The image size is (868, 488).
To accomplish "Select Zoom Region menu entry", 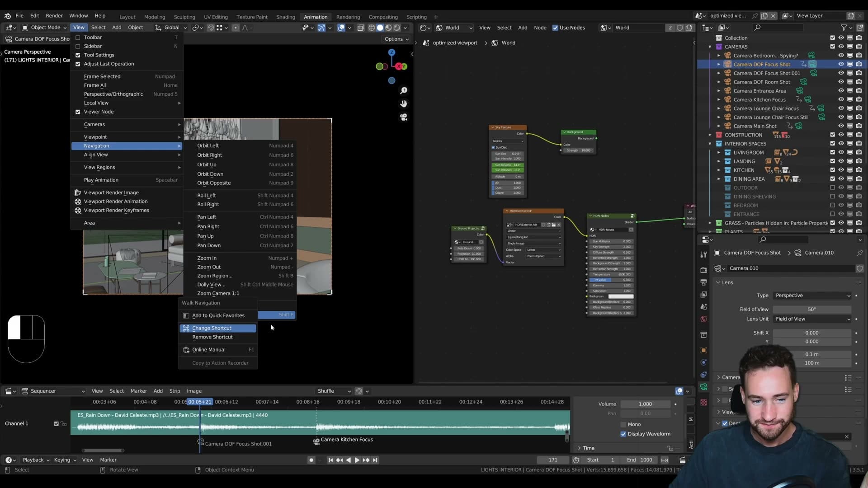I will 240,276.
